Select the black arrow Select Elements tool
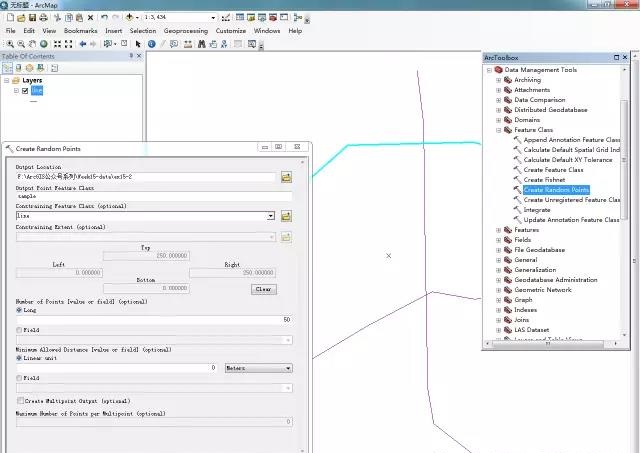The width and height of the screenshot is (640, 453). [x=138, y=44]
